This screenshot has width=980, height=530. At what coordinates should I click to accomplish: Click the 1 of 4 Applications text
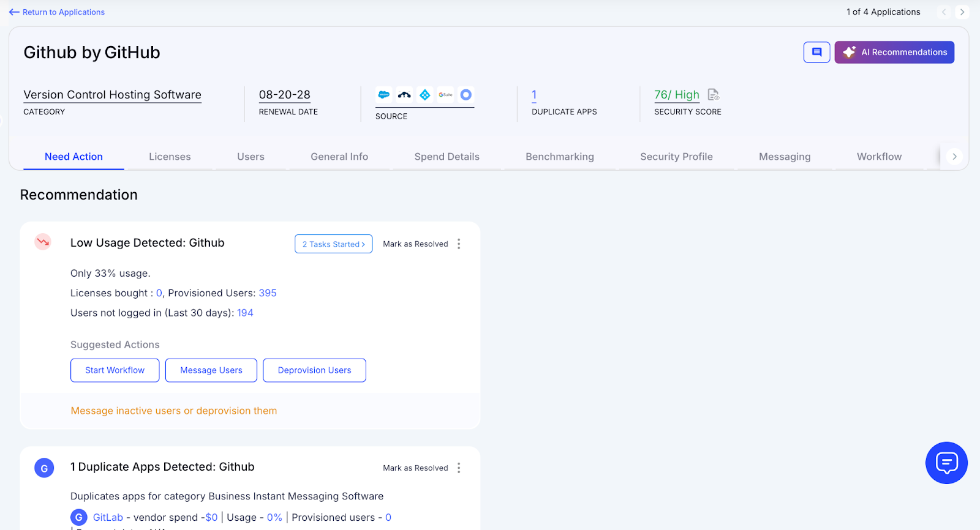[x=883, y=12]
